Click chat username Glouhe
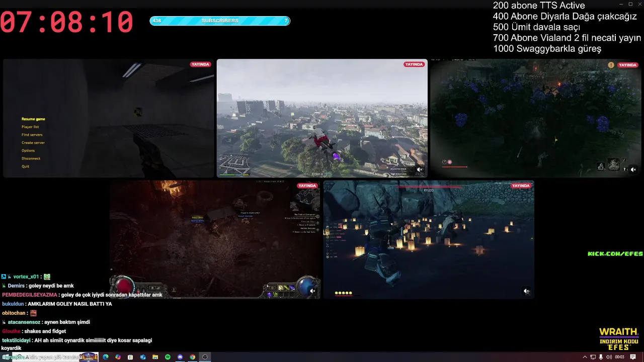This screenshot has width=644, height=362. coord(11,331)
